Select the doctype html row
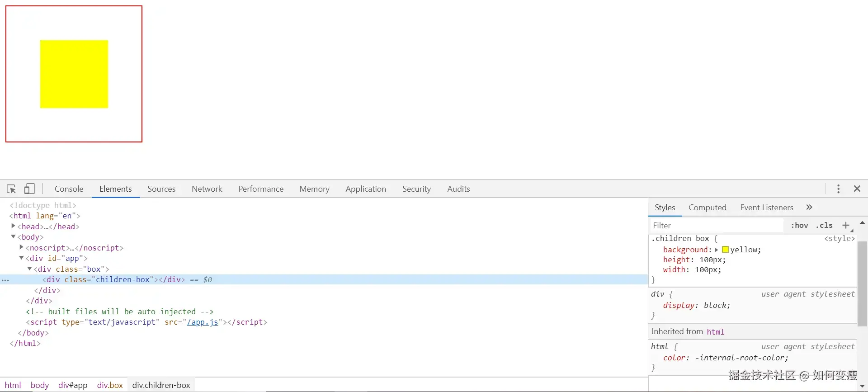 [x=324, y=205]
